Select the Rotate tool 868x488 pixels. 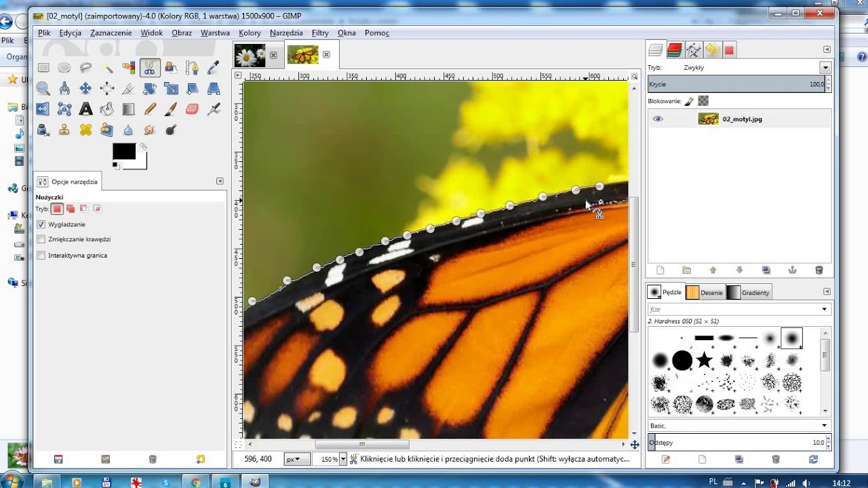(150, 88)
